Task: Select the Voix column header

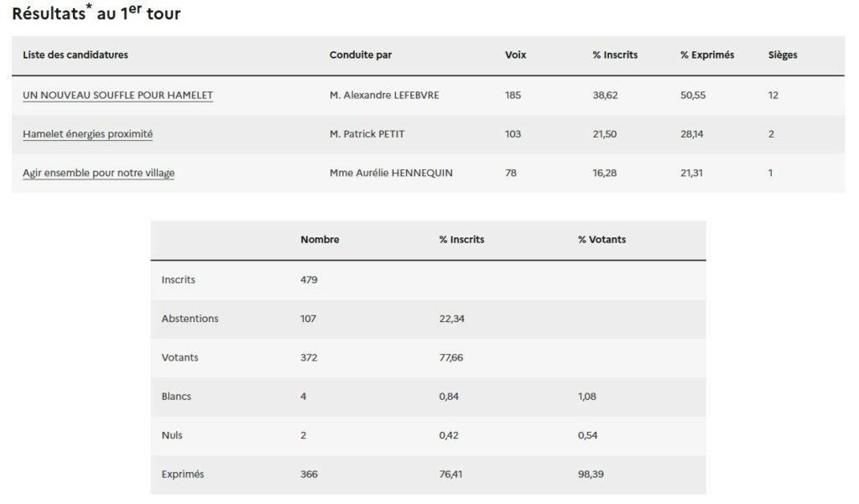Action: (516, 55)
